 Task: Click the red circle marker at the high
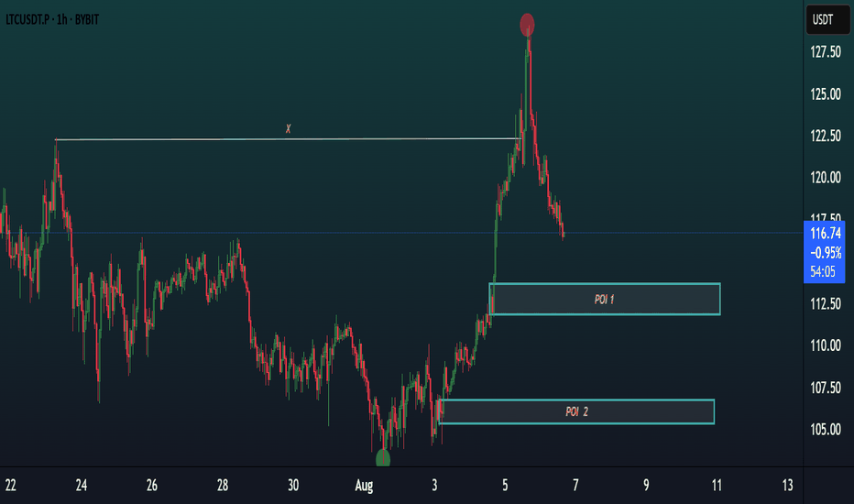point(527,25)
